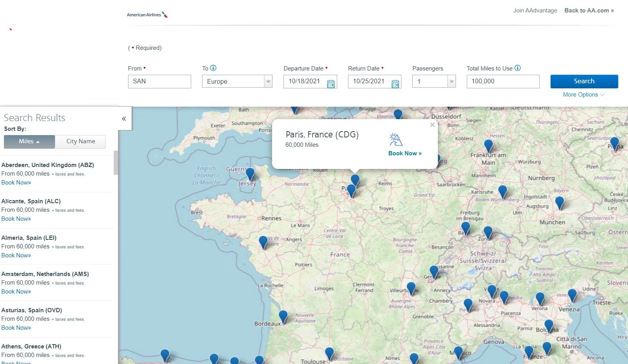This screenshot has height=364, width=628.
Task: Click the From airport field
Action: pos(160,81)
